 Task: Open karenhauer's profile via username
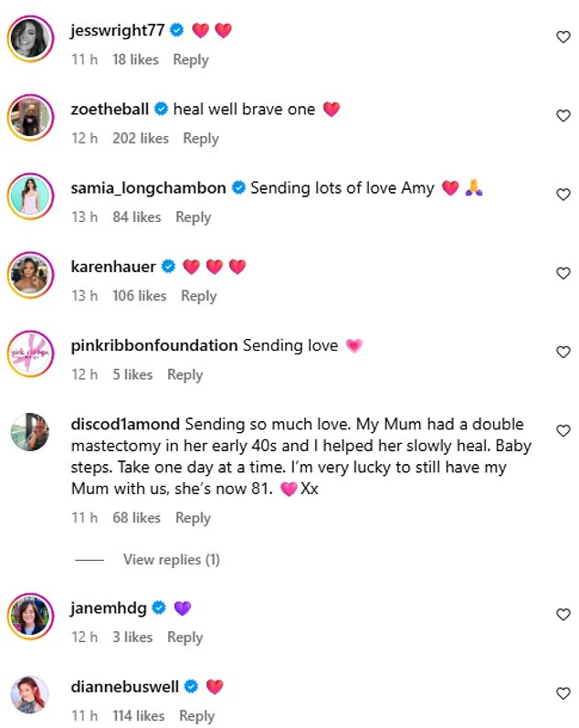coord(113,267)
